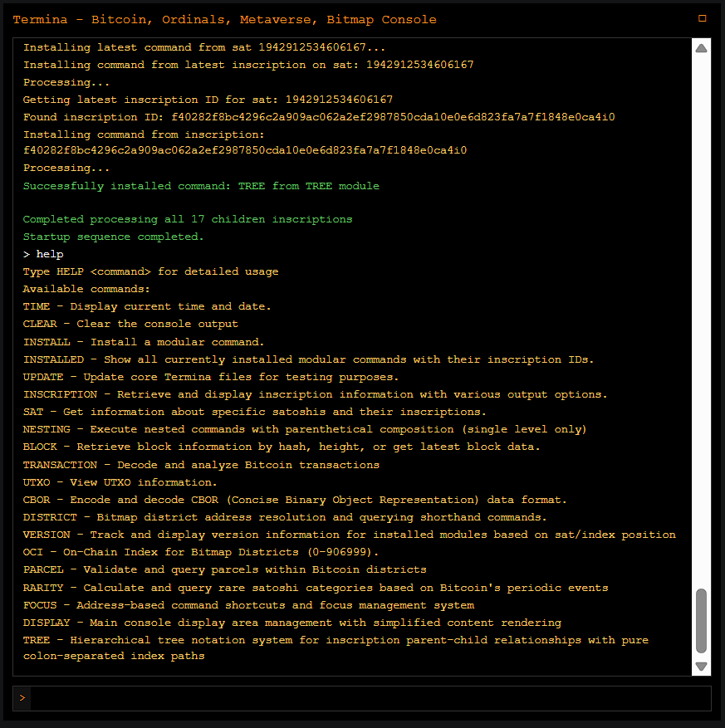
Task: Click the TIME command help line
Action: tap(147, 306)
